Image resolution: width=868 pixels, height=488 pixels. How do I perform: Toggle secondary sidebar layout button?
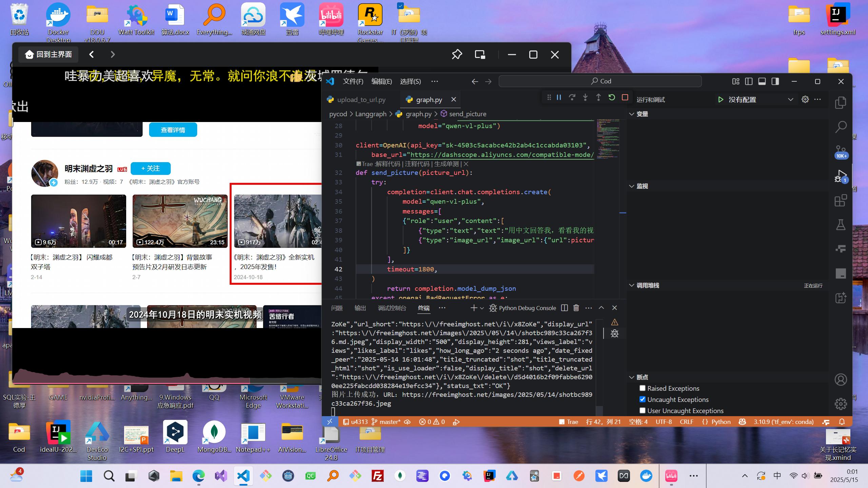click(775, 81)
